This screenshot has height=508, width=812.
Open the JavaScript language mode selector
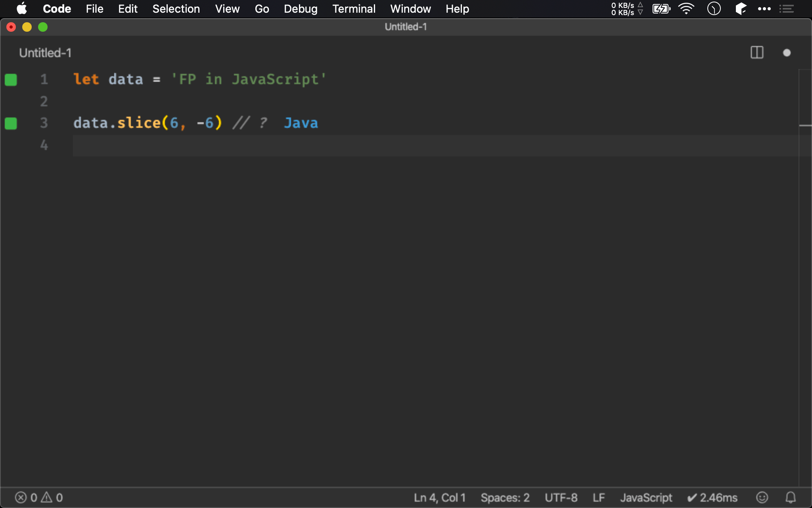pyautogui.click(x=646, y=497)
